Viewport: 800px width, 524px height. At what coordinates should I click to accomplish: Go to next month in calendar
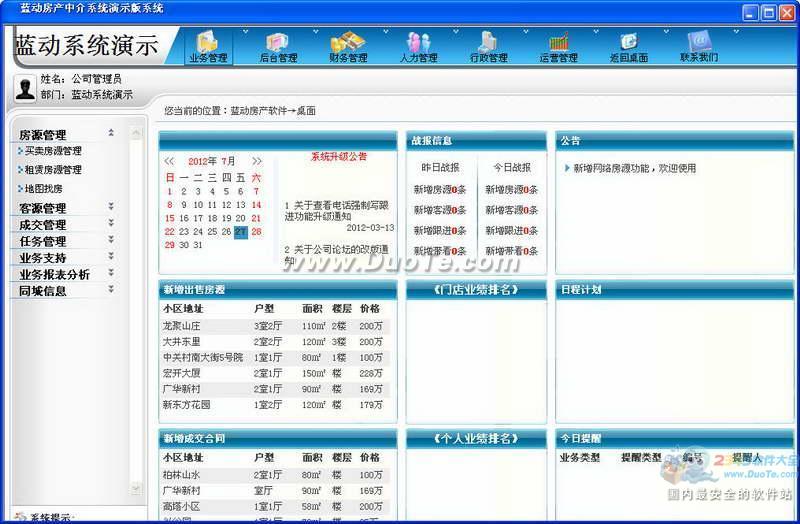click(257, 161)
